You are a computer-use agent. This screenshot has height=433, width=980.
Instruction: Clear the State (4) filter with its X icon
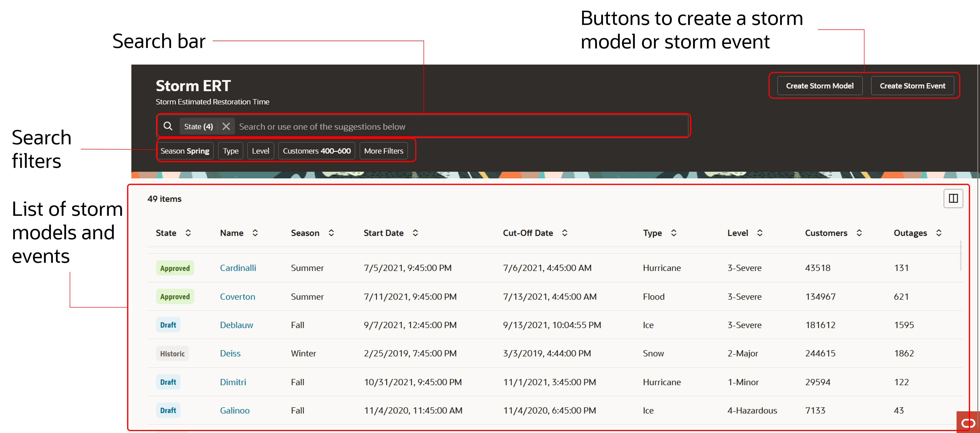[x=226, y=126]
